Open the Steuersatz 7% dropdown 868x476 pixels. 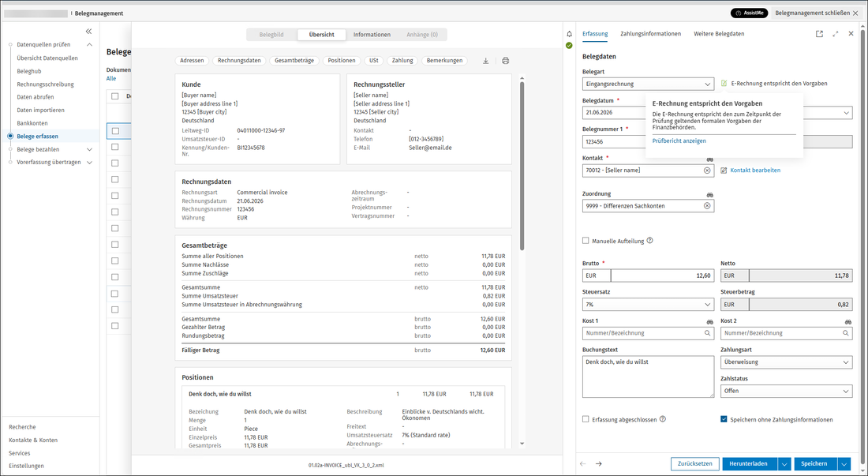click(x=648, y=305)
